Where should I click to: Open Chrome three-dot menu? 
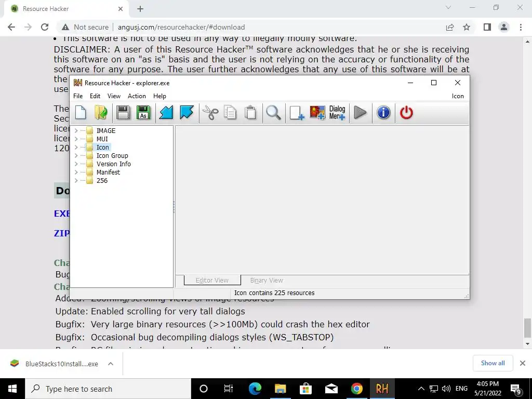click(x=521, y=27)
